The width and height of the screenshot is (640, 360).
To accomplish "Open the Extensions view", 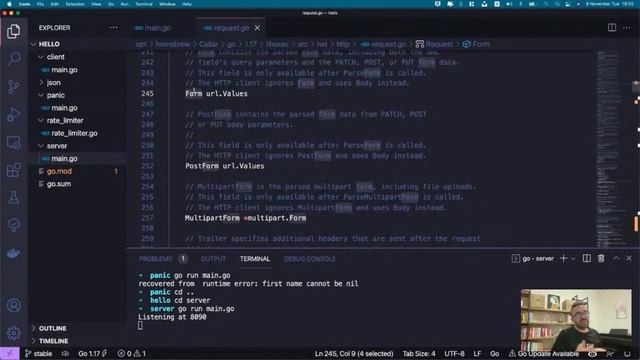I will [13, 170].
